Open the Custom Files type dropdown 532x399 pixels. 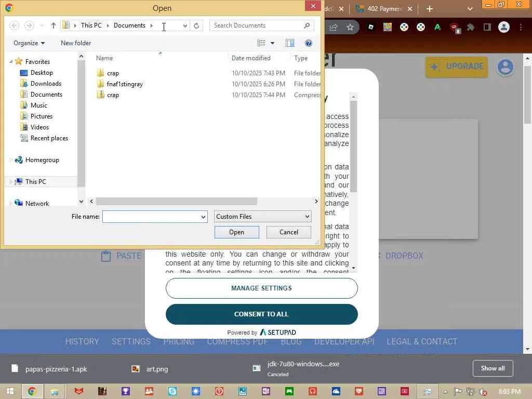(262, 217)
